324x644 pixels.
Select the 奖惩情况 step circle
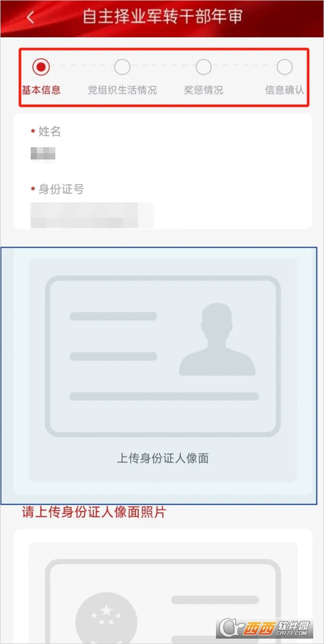(204, 67)
